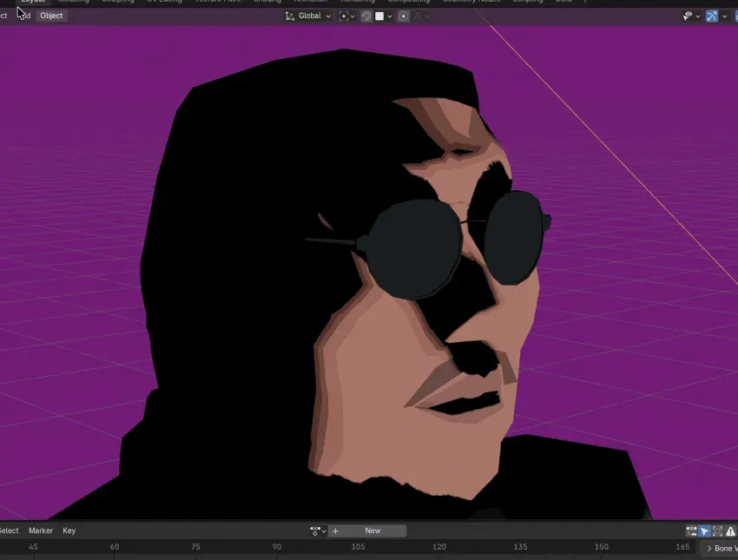
Task: Toggle the Show Hidden dashed-square icon
Action: tap(717, 531)
